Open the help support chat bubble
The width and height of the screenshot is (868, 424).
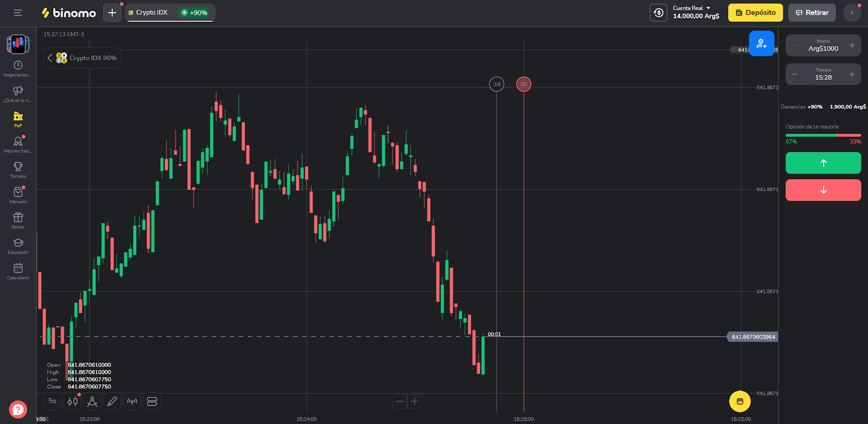click(18, 409)
